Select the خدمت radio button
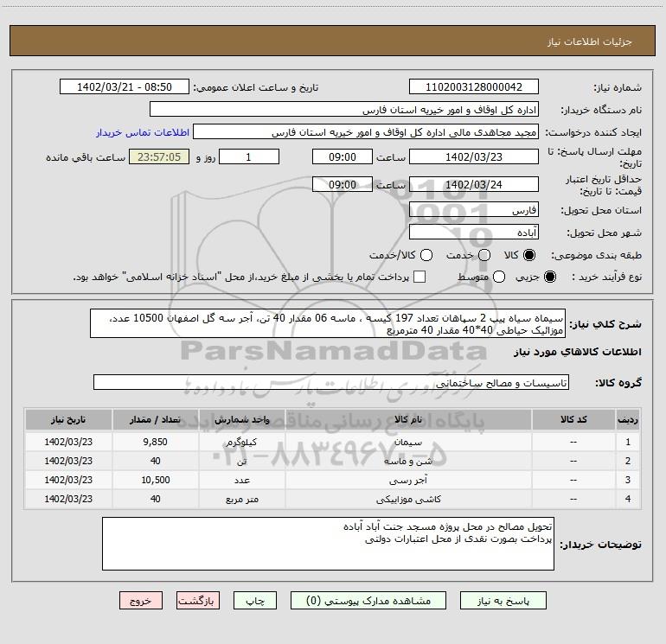The width and height of the screenshot is (666, 644). (484, 255)
